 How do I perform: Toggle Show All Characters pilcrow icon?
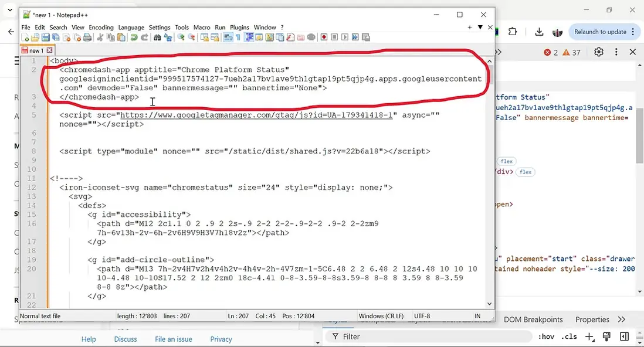click(238, 38)
